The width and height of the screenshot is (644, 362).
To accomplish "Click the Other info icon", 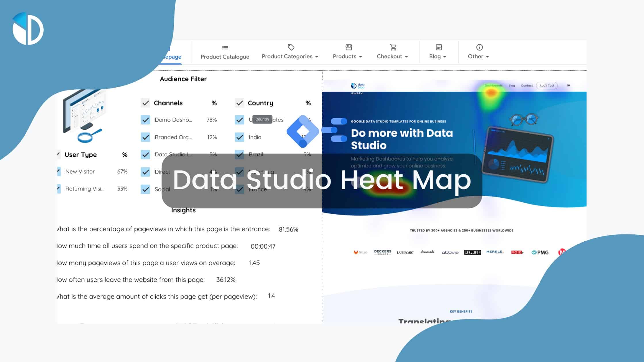I will pos(479,47).
